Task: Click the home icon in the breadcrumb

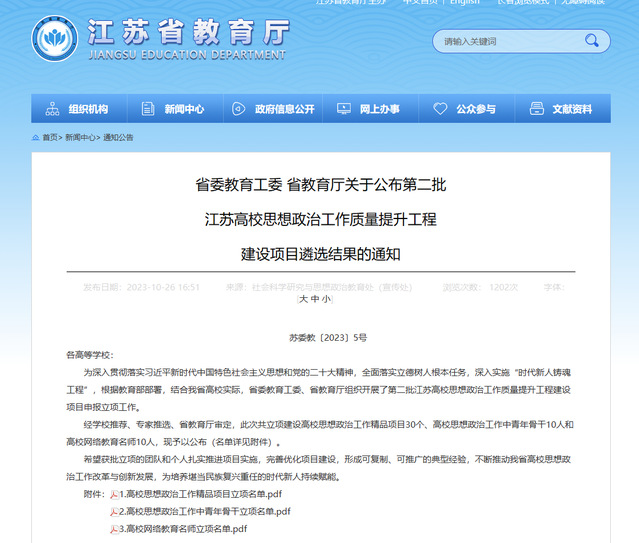Action: click(x=36, y=138)
